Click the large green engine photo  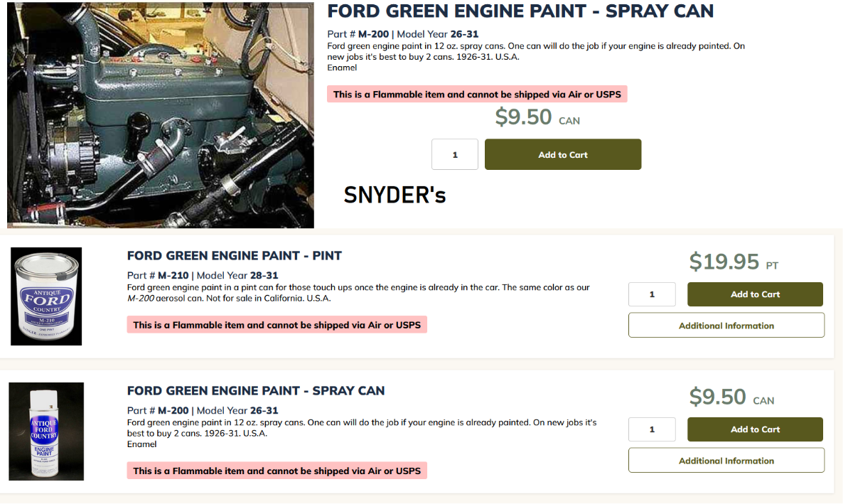tap(160, 115)
